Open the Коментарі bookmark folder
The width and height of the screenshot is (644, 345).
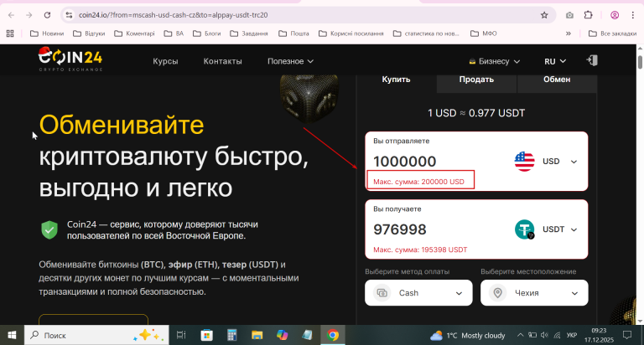click(x=134, y=33)
